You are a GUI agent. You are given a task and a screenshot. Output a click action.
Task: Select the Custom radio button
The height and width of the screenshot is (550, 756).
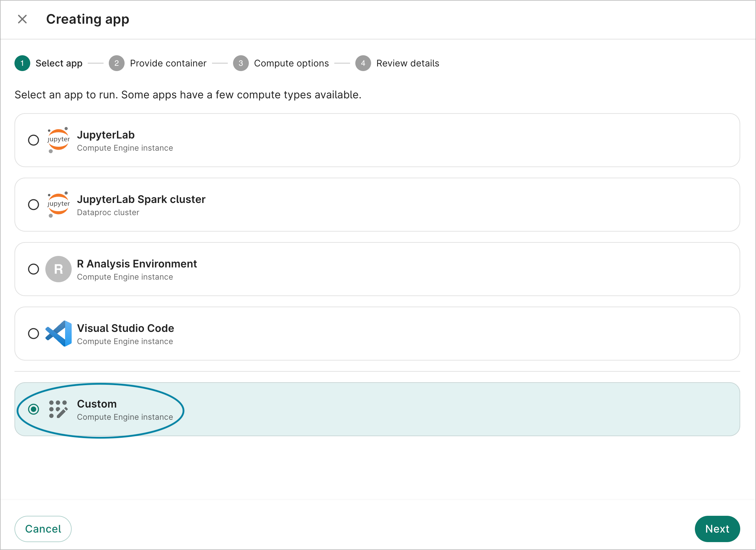33,409
